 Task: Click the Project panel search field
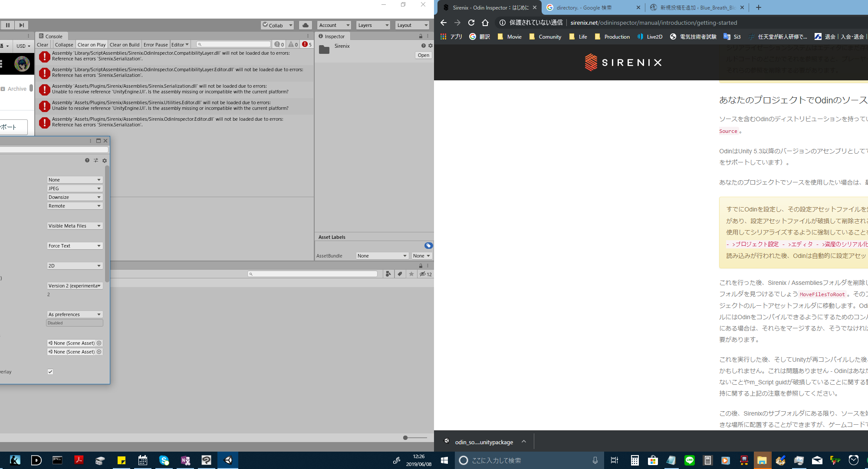point(312,274)
